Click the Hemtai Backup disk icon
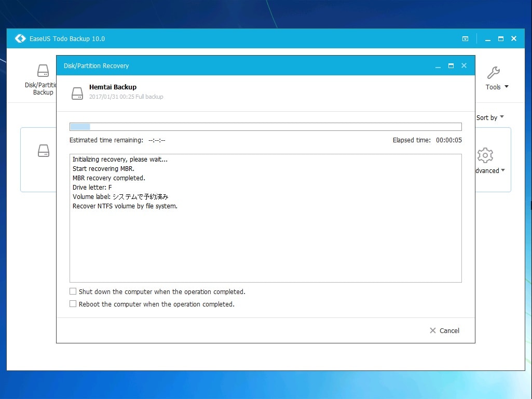 tap(77, 93)
